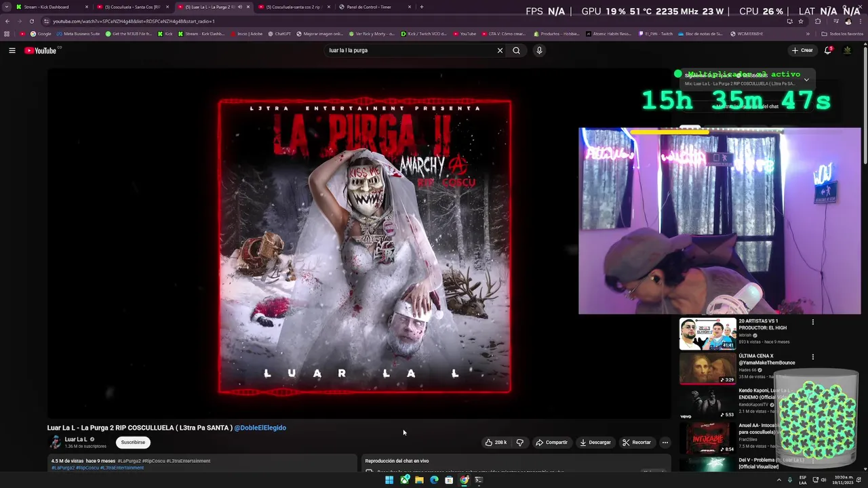The image size is (868, 488).
Task: Open options menu for 20 ARTISTAS VS 1 video
Action: pyautogui.click(x=812, y=322)
